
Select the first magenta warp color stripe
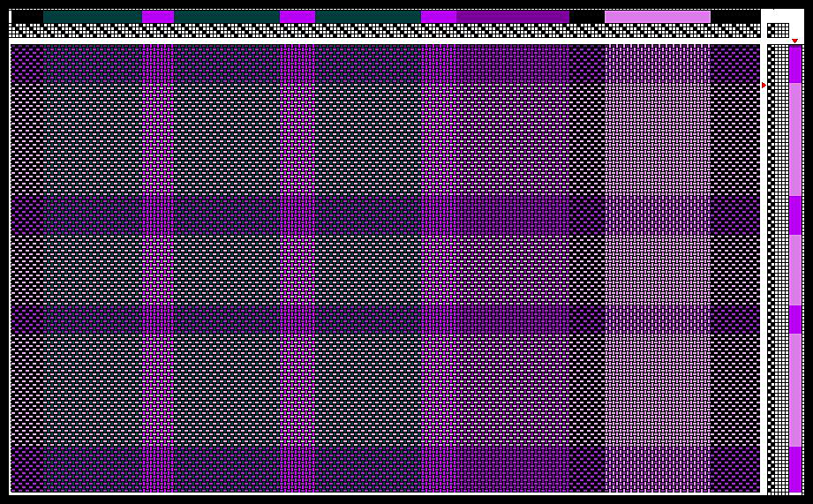tap(158, 17)
